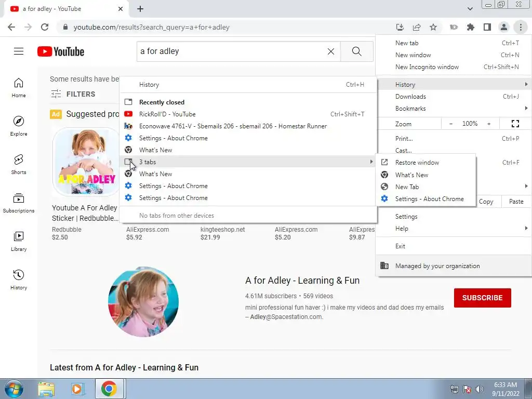This screenshot has height=399, width=532.
Task: Open Downloads from Chrome menu
Action: coord(453,96)
